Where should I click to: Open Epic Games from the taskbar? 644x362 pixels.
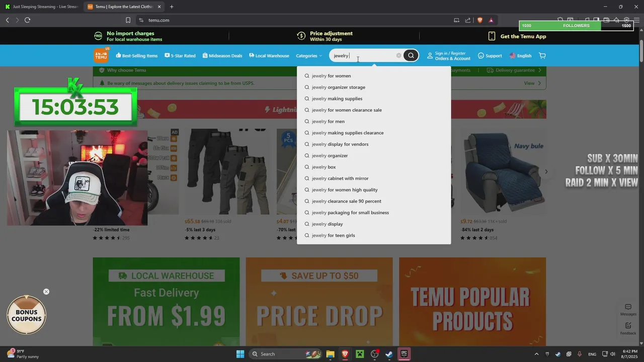404,354
